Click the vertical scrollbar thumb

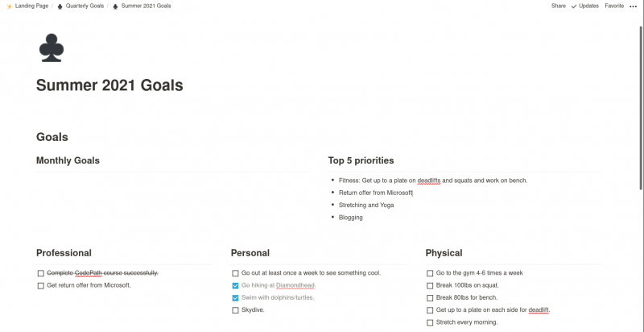[641, 108]
